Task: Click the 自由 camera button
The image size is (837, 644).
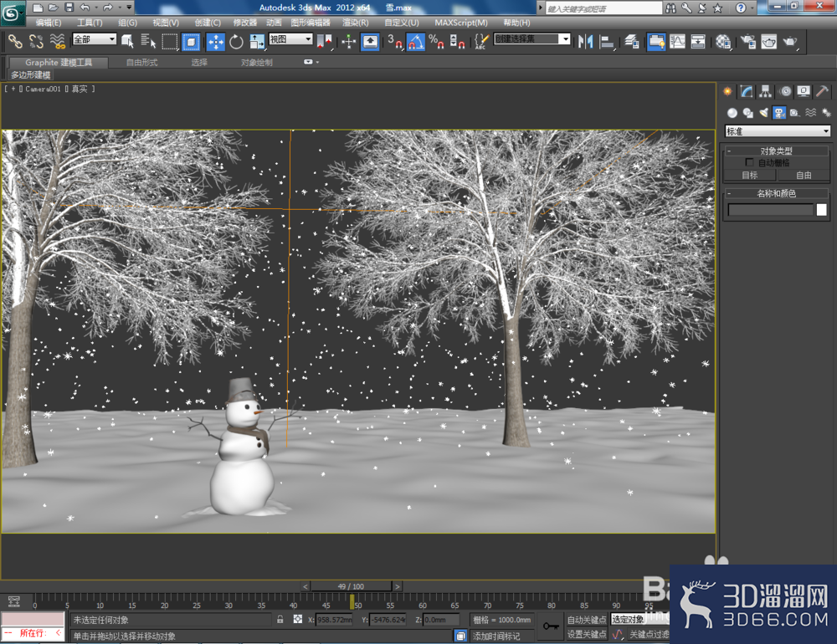Action: (x=804, y=176)
